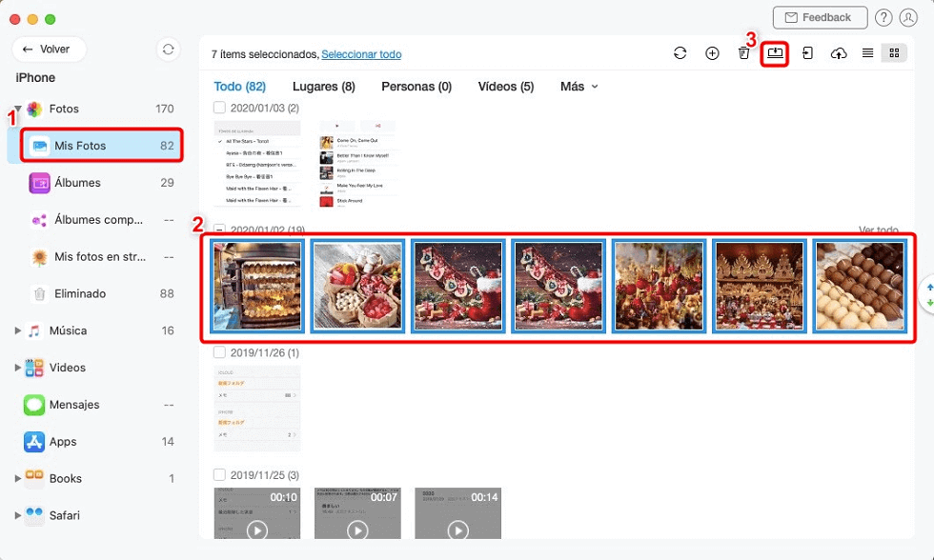
Task: Switch to the Lugares (8) tab
Action: 323,87
